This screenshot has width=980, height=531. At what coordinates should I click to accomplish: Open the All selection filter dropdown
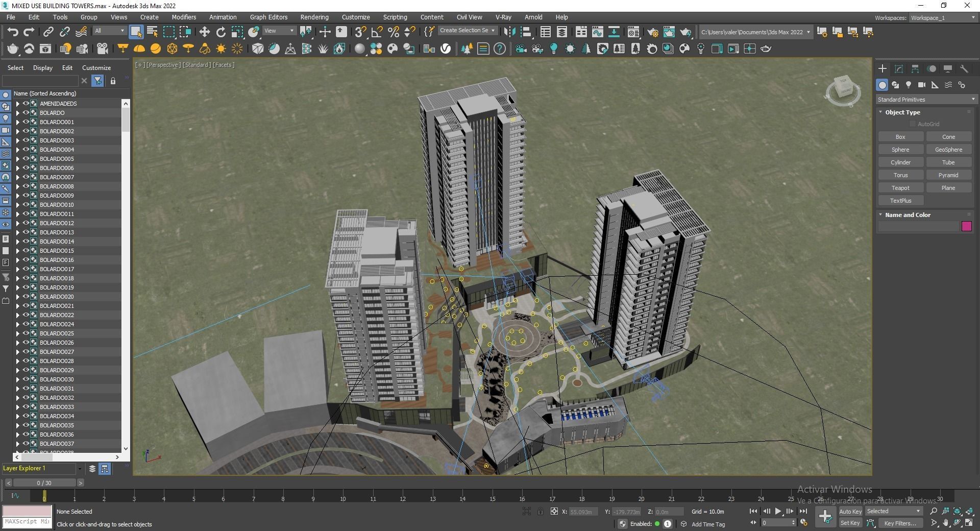coord(109,31)
